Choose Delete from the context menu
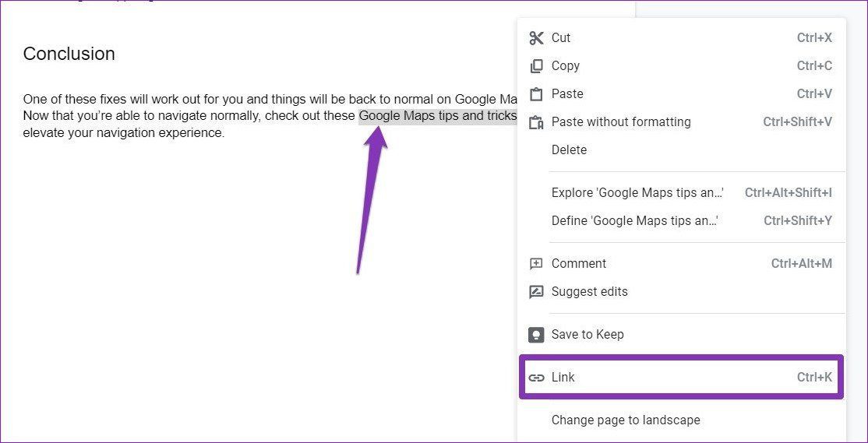Viewport: 868px width, 443px height. (x=681, y=150)
